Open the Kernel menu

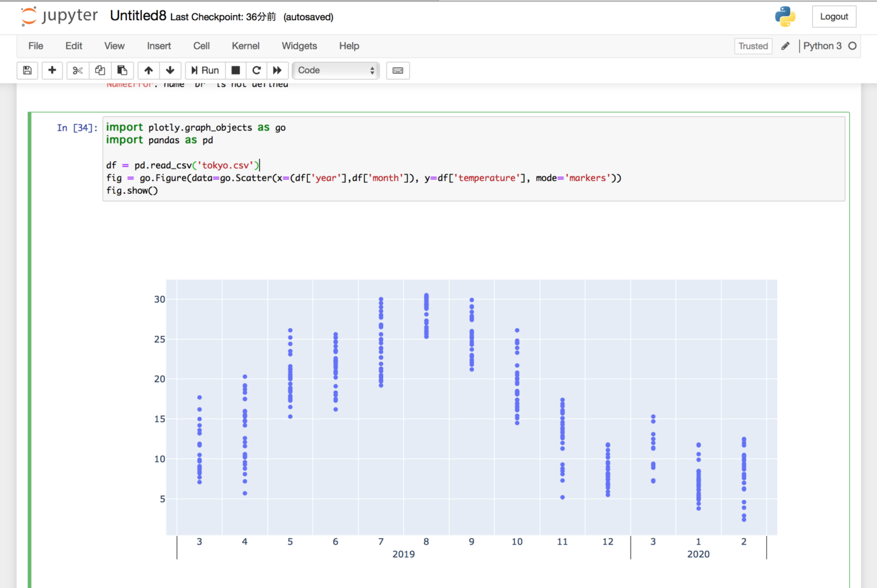click(x=245, y=46)
